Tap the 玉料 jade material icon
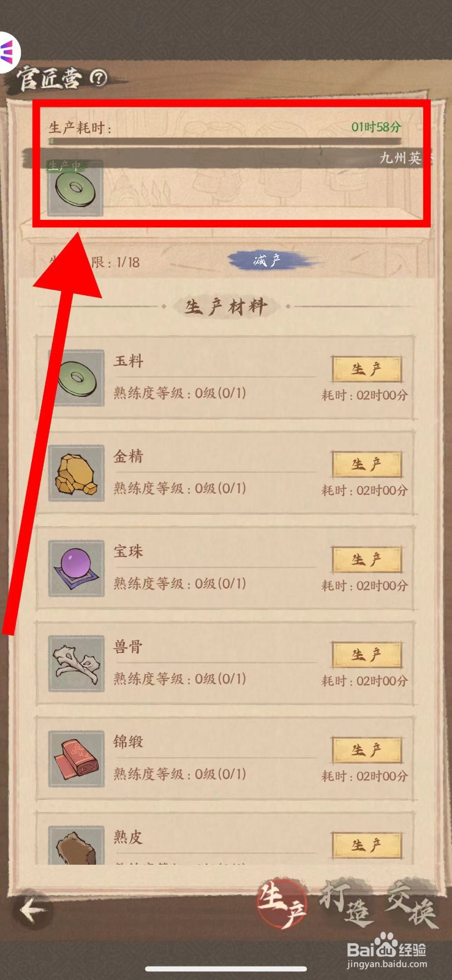 pyautogui.click(x=77, y=377)
